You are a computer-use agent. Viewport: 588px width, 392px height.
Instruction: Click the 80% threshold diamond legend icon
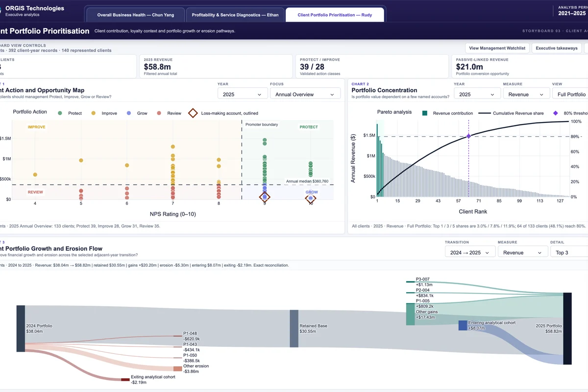[555, 113]
